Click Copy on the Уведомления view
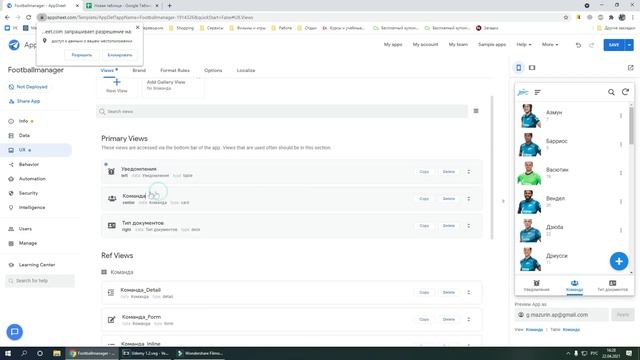 pos(424,172)
